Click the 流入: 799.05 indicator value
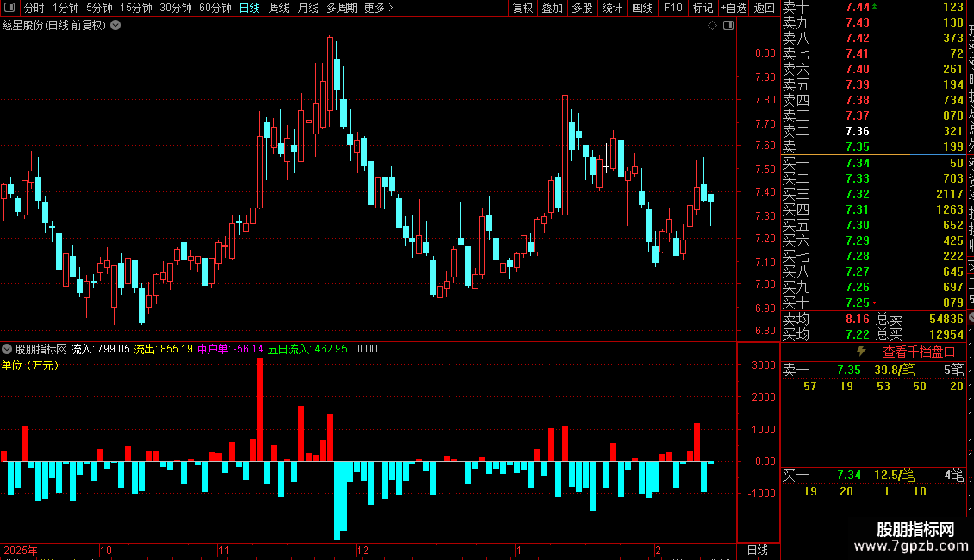 pyautogui.click(x=101, y=349)
